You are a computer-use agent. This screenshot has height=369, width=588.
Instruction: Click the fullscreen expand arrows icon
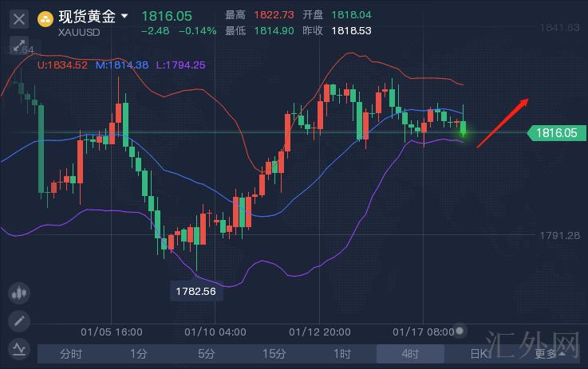pyautogui.click(x=19, y=45)
